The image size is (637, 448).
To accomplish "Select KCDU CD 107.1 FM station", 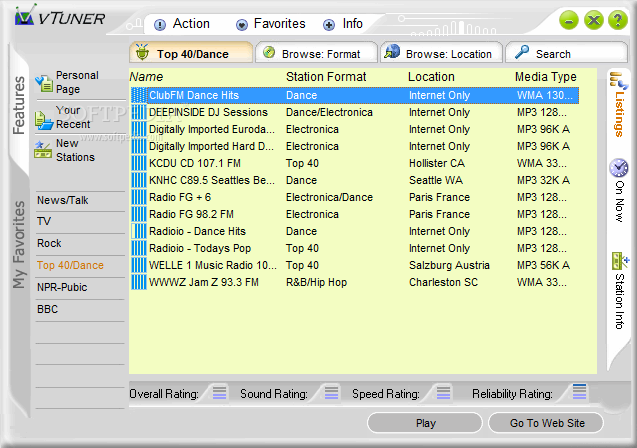I will tap(355, 163).
